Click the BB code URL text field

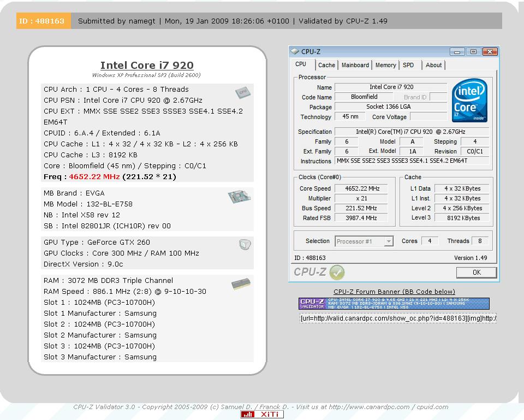pos(398,318)
